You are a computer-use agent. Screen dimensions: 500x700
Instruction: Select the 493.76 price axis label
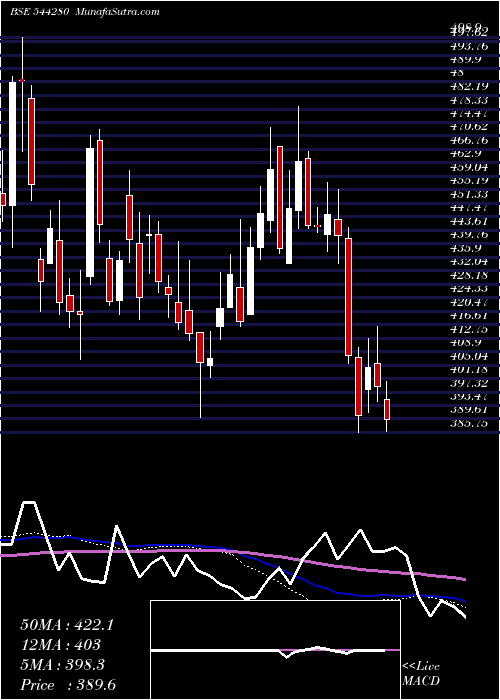(469, 46)
